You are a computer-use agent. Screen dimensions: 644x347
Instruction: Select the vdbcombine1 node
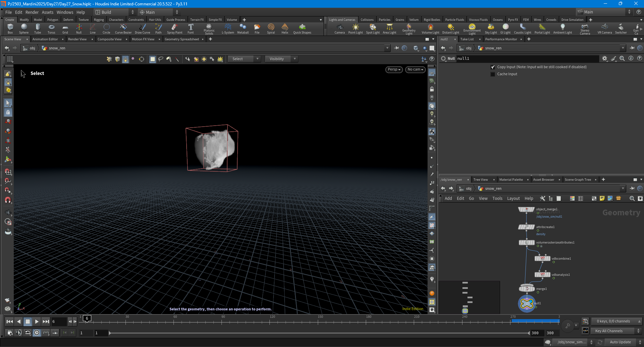(542, 259)
